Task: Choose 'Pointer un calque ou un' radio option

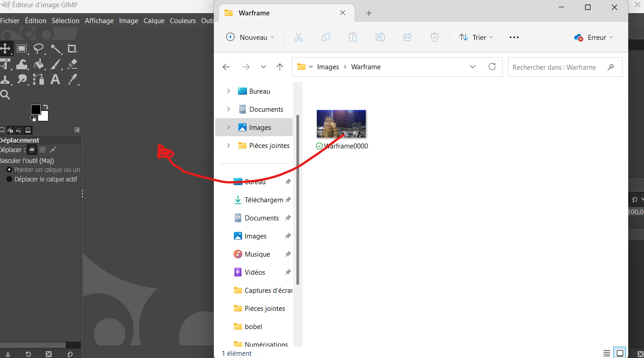Action: [x=9, y=170]
